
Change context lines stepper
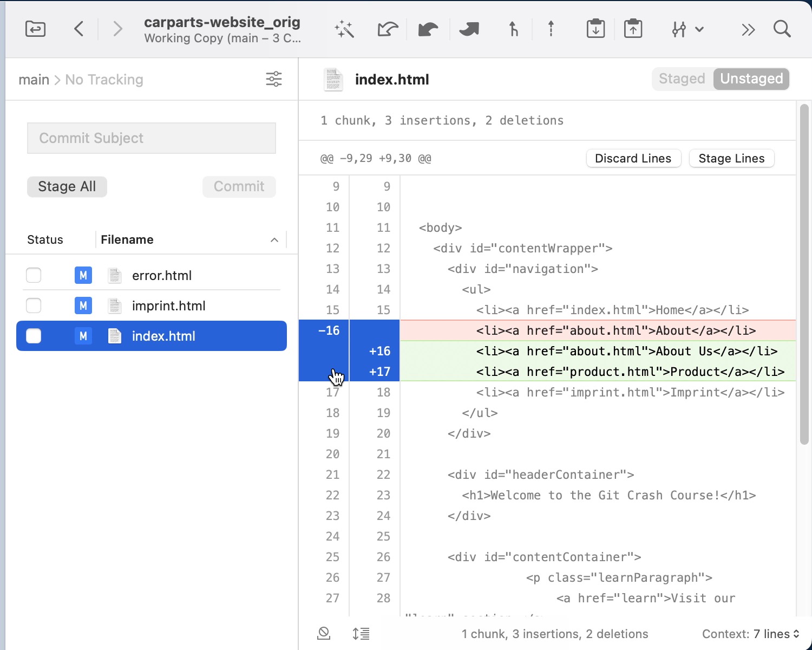pos(776,634)
